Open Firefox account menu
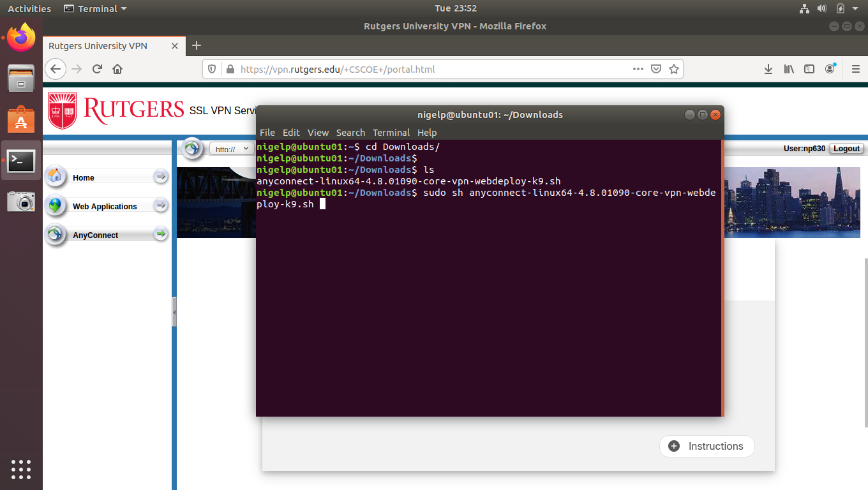 pos(830,69)
